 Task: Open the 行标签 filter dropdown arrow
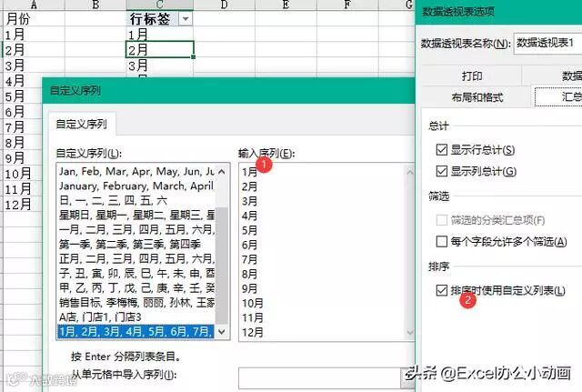click(186, 18)
